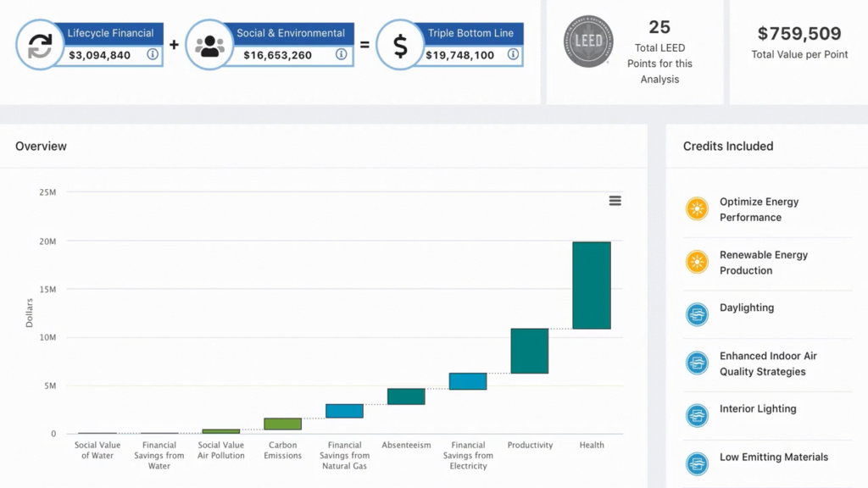This screenshot has height=488, width=868.
Task: Click the Optimize Energy Performance sun icon
Action: pyautogui.click(x=697, y=209)
